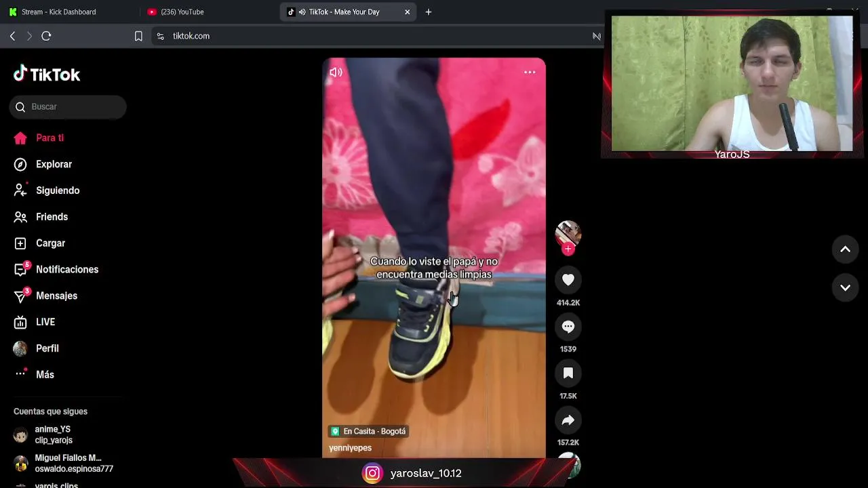Click the Perfil avatar icon

pyautogui.click(x=20, y=348)
